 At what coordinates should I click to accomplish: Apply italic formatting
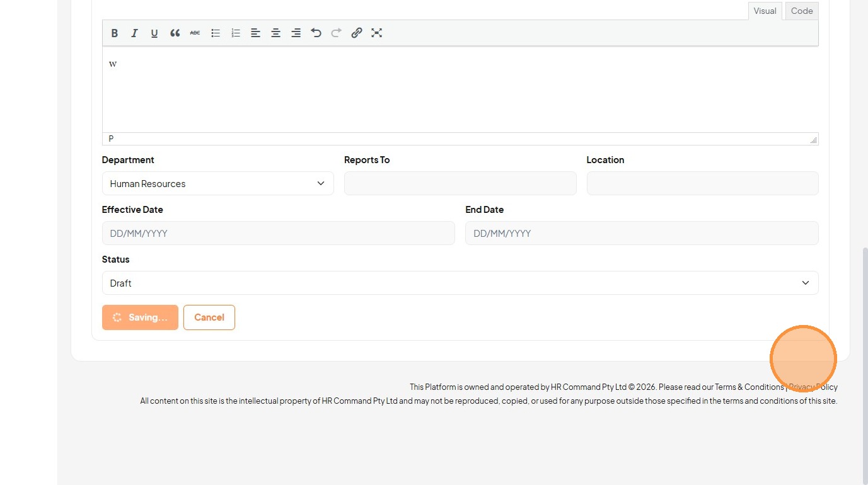pos(134,33)
